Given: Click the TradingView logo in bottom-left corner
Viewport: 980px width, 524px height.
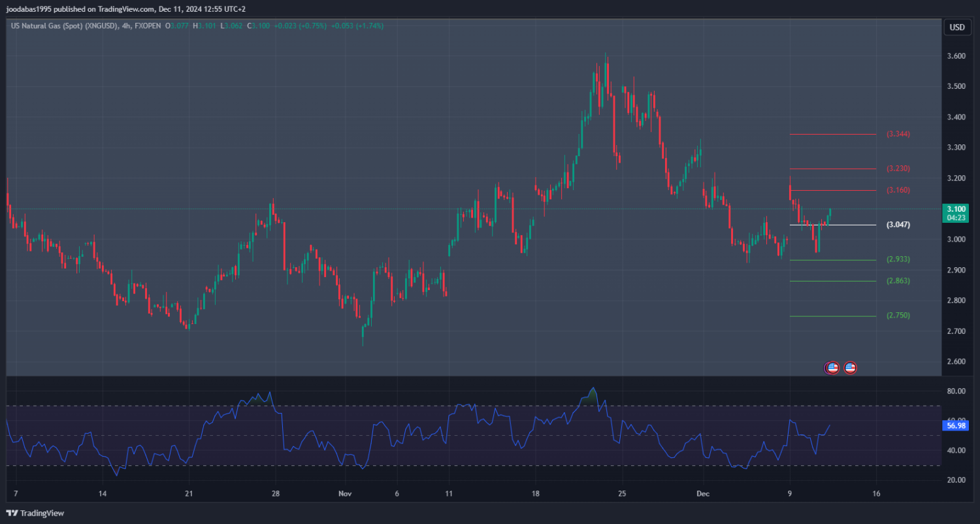Looking at the screenshot, I should (35, 514).
